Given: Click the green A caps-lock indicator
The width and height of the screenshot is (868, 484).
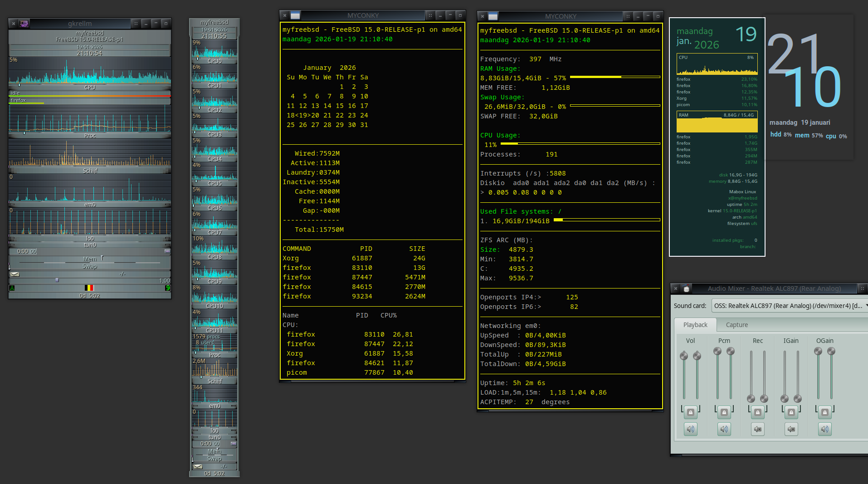Looking at the screenshot, I should 12,288.
